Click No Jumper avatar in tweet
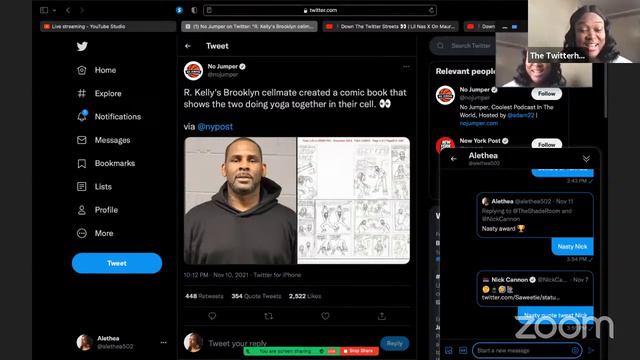The image size is (640, 360). tap(193, 71)
